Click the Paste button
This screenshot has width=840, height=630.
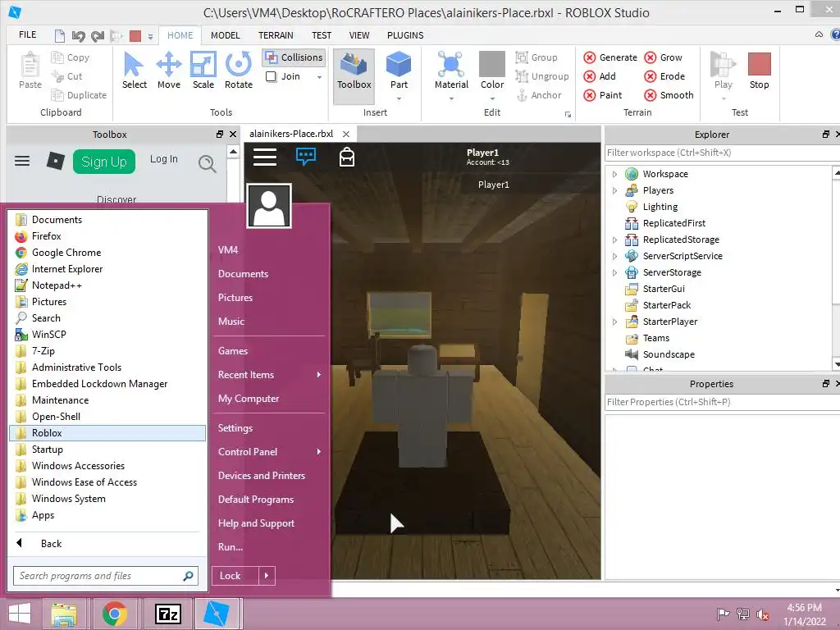coord(30,71)
